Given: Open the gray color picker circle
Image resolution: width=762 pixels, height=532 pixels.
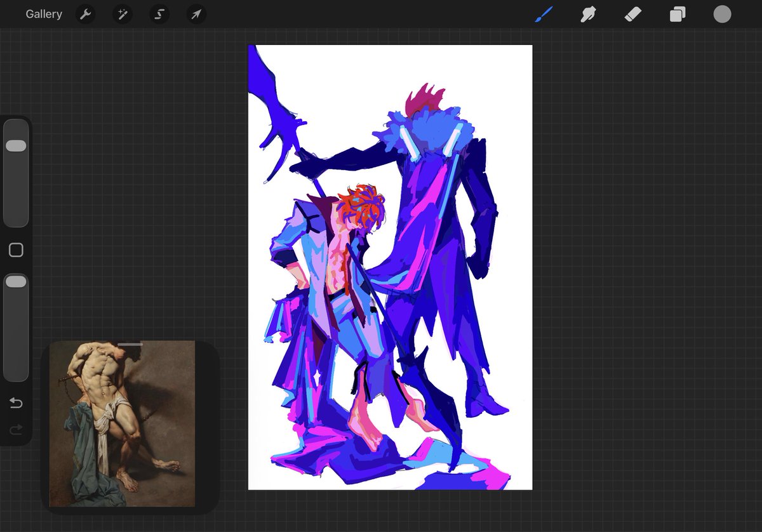Looking at the screenshot, I should [722, 14].
